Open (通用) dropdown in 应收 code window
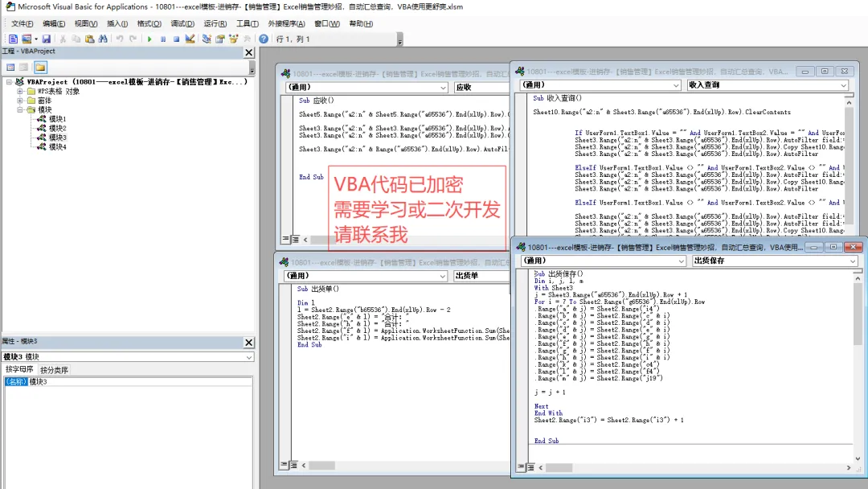The image size is (868, 489). (443, 88)
